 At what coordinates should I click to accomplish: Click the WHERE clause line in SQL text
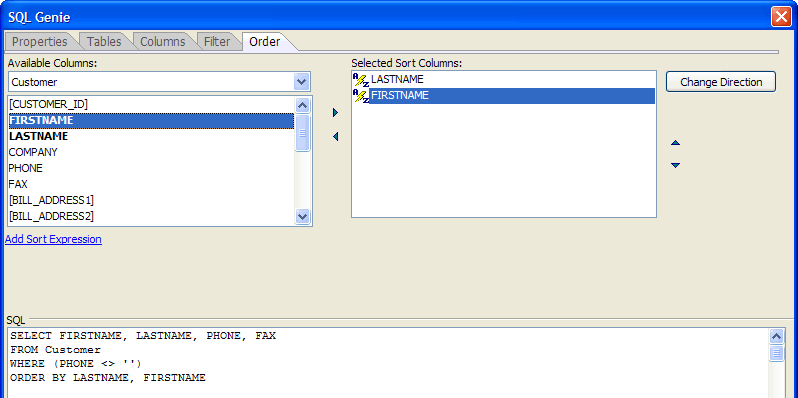point(76,363)
